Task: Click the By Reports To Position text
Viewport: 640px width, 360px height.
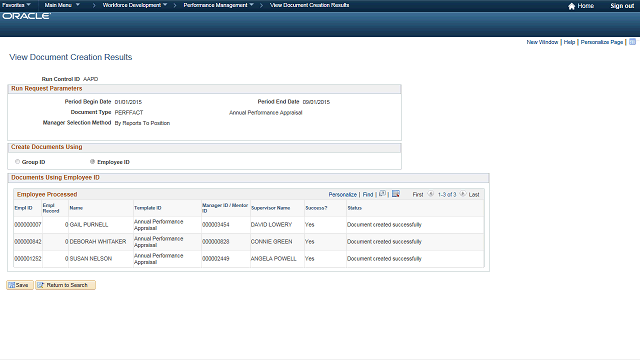Action: (142, 123)
